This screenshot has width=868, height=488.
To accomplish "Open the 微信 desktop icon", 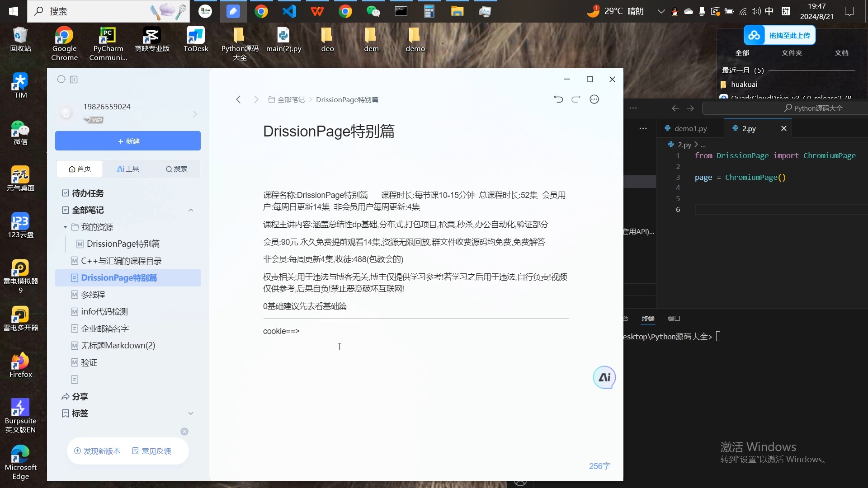I will 20,133.
